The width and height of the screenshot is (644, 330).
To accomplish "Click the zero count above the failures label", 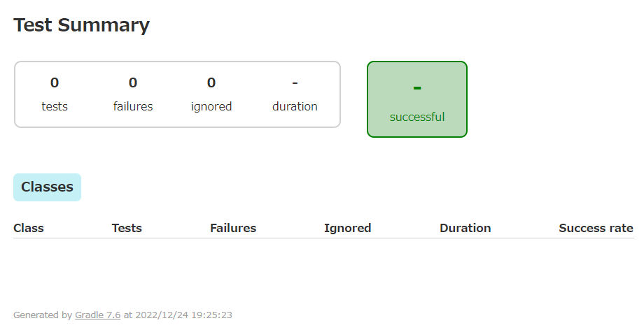I will tap(133, 83).
